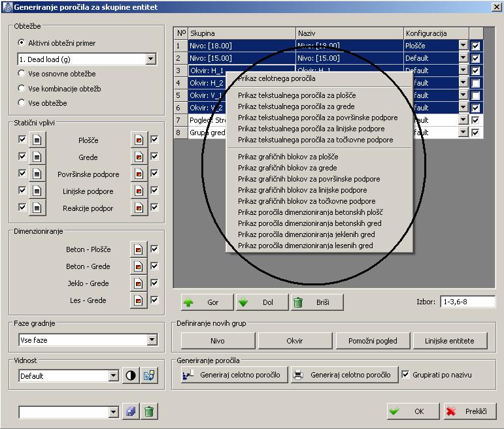
Task: Open textual report icon for Linijske podpore
Action: tap(37, 191)
